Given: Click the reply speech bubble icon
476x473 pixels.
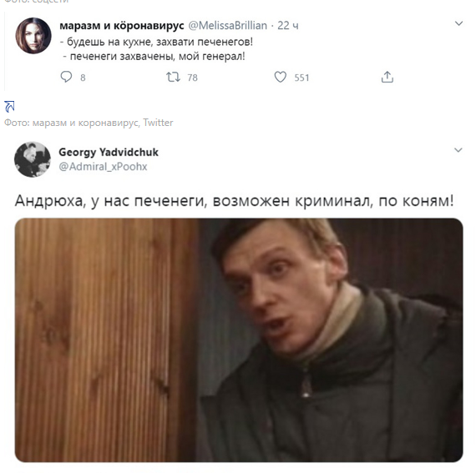Looking at the screenshot, I should (x=66, y=77).
